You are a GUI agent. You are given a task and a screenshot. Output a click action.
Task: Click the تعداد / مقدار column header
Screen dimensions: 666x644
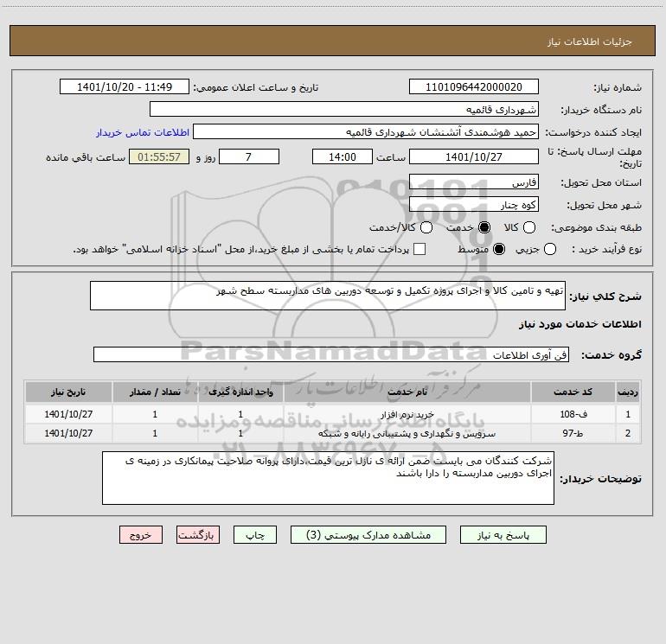[x=155, y=392]
